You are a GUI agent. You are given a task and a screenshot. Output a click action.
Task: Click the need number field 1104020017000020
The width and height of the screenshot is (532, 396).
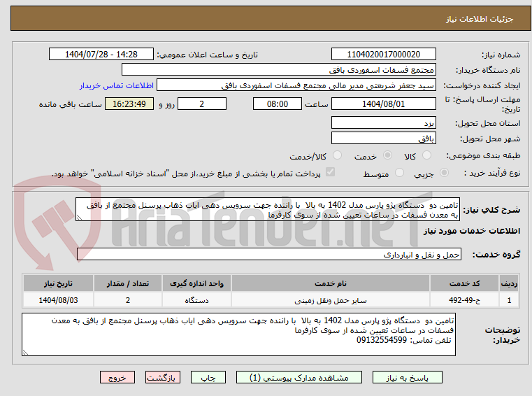(384, 55)
